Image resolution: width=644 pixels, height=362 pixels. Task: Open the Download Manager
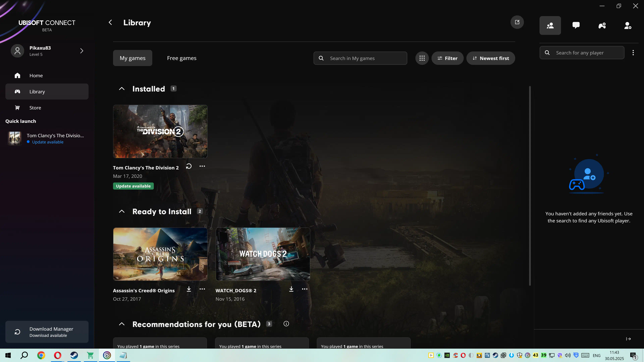(47, 332)
